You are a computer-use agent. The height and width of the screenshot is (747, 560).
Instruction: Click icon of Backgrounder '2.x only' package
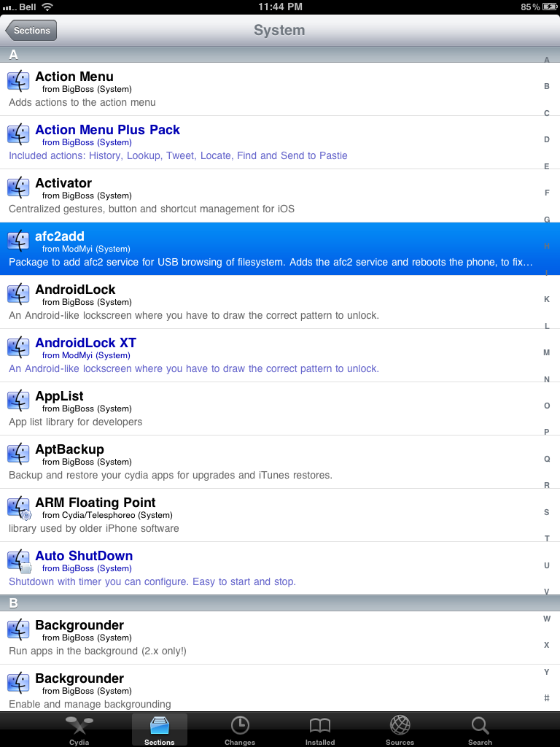tap(18, 630)
